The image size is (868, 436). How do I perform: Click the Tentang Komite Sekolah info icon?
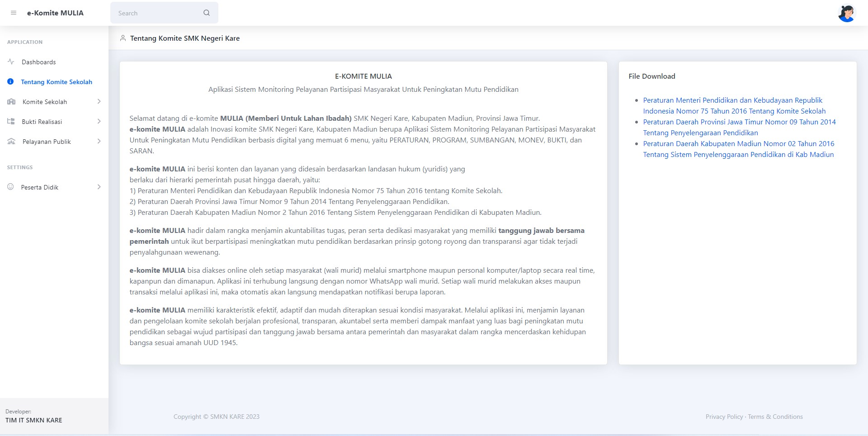pos(10,82)
